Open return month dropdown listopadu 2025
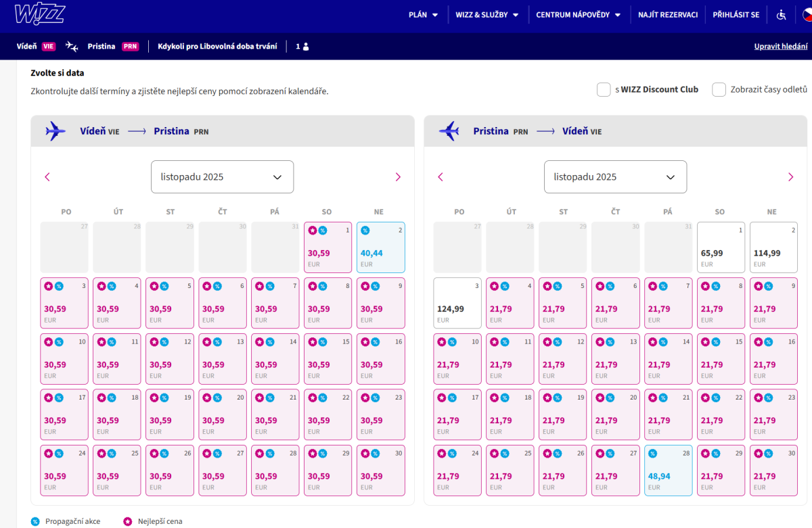 pos(615,177)
